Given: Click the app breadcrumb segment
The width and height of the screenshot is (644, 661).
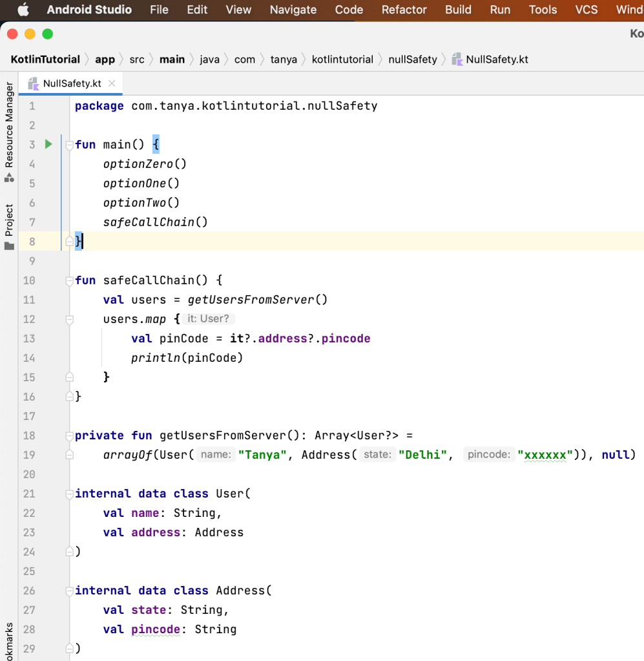Looking at the screenshot, I should click(105, 59).
